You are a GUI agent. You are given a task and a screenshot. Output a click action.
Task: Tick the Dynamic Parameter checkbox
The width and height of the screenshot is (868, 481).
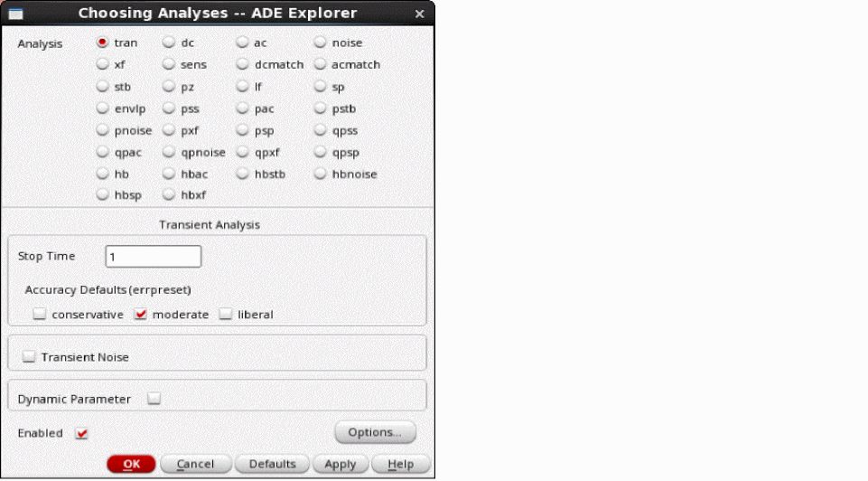point(154,399)
